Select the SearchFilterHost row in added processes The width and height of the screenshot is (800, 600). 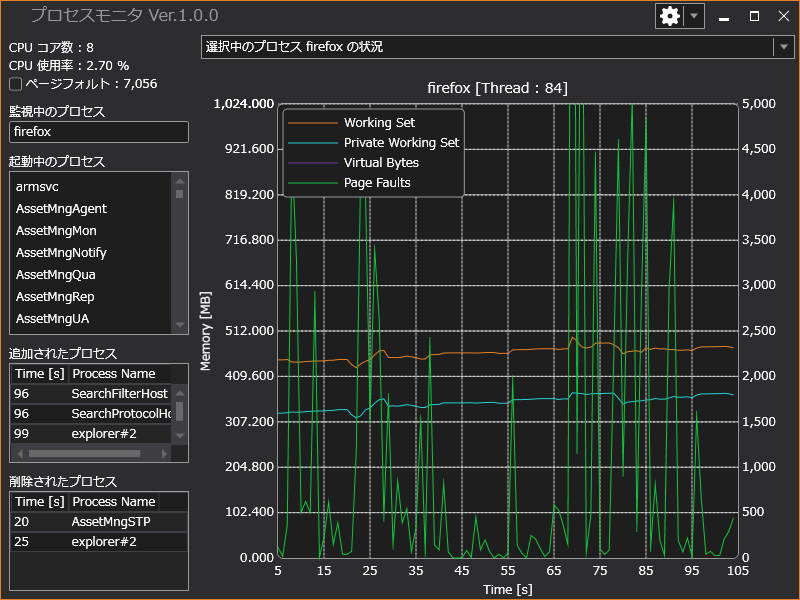[x=118, y=394]
